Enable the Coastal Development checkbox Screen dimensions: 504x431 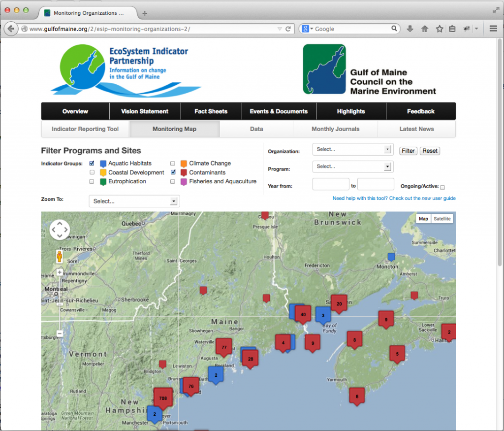92,172
